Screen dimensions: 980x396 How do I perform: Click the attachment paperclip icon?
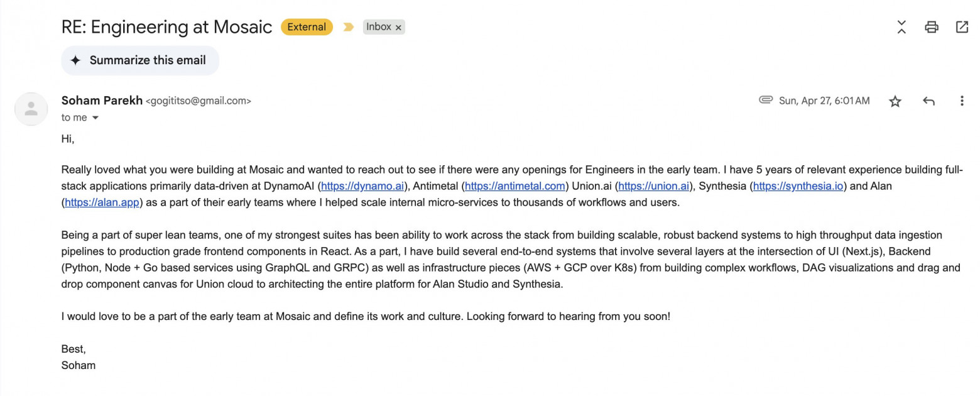765,100
